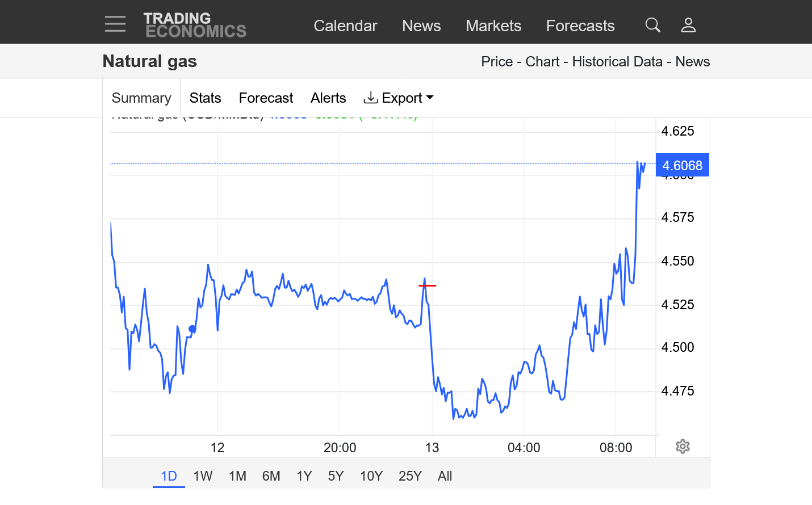
Task: Open the Alerts tab
Action: click(x=328, y=98)
